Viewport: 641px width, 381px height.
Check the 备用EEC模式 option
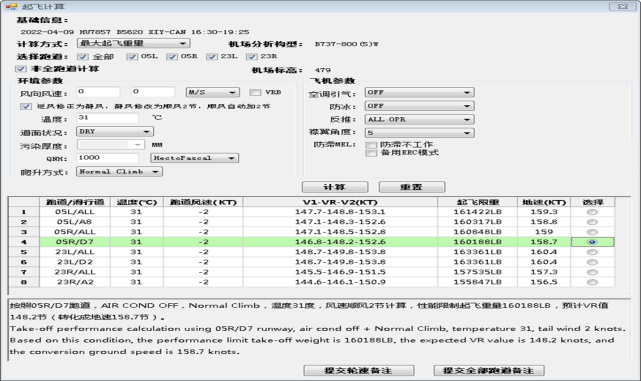pyautogui.click(x=371, y=153)
